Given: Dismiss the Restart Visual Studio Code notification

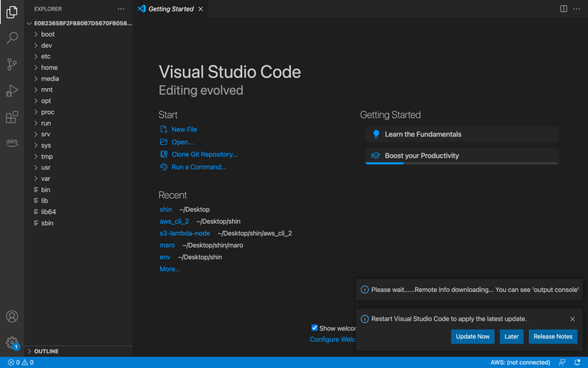Looking at the screenshot, I should click(572, 319).
